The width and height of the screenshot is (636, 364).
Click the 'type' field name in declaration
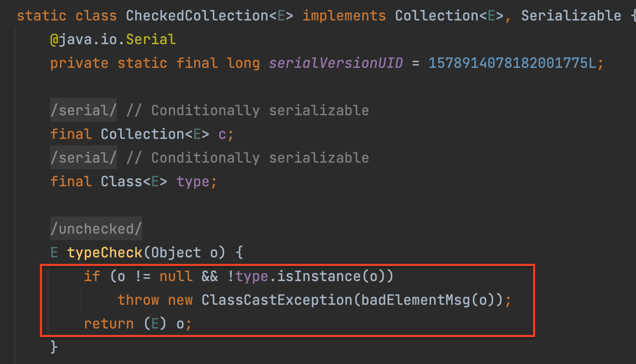click(193, 181)
